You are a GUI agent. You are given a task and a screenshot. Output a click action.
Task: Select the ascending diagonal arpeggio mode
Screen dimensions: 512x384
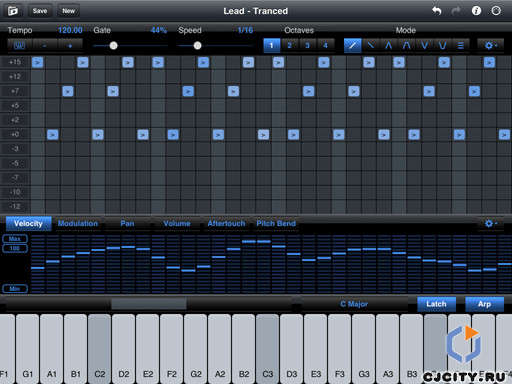point(353,45)
